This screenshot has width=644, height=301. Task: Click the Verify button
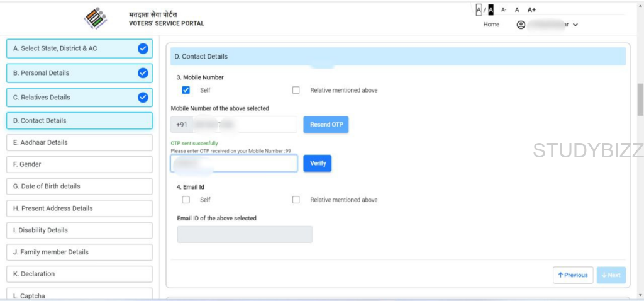tap(318, 163)
